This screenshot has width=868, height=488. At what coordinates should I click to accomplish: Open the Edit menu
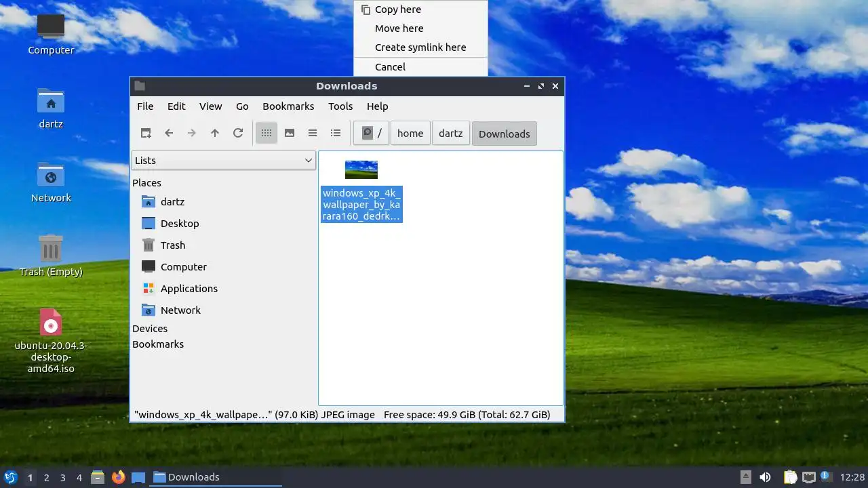(x=176, y=106)
